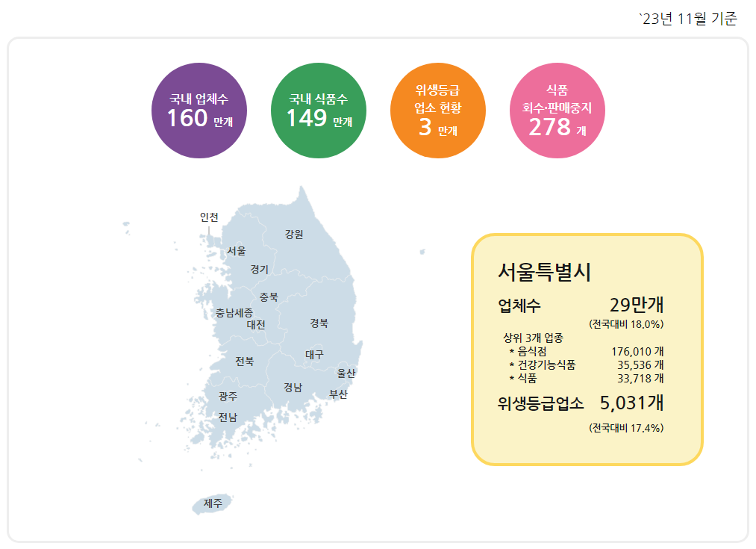The width and height of the screenshot is (756, 549).
Task: Click 제주 island on the map
Action: (213, 504)
